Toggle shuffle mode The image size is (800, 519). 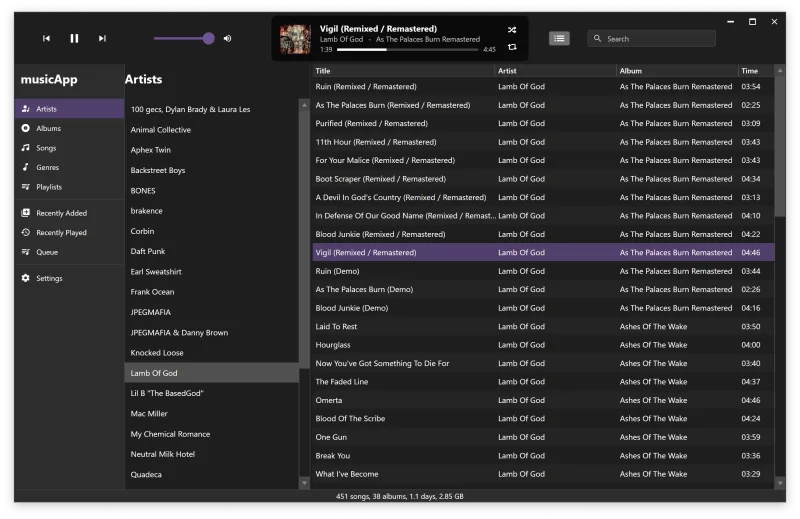512,30
